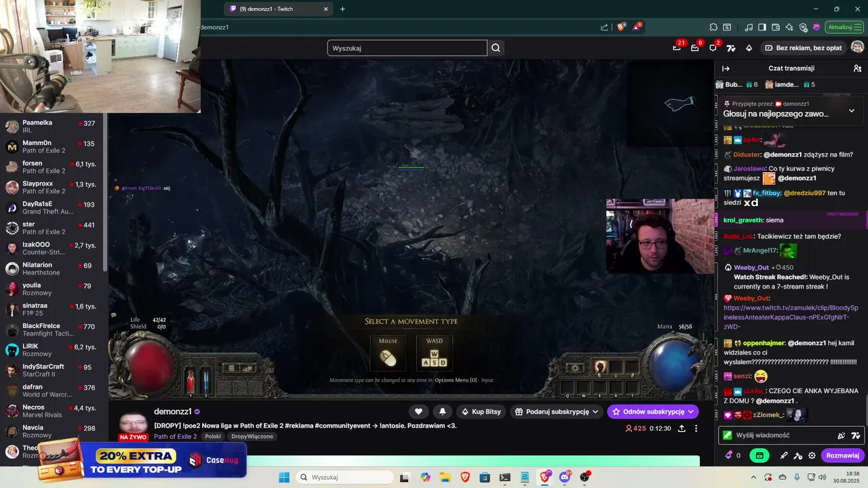Open Path of Exile 2 category link
868x488 pixels.
coord(175,436)
